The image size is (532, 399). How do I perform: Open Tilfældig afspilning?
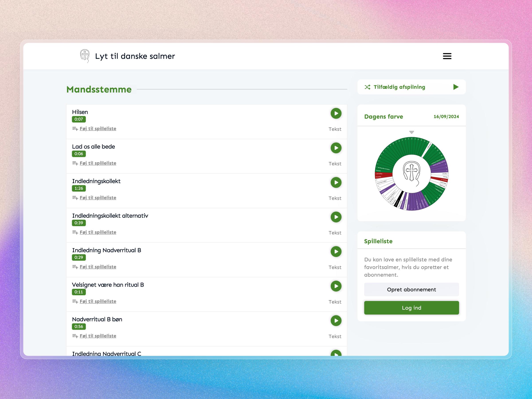(x=399, y=87)
